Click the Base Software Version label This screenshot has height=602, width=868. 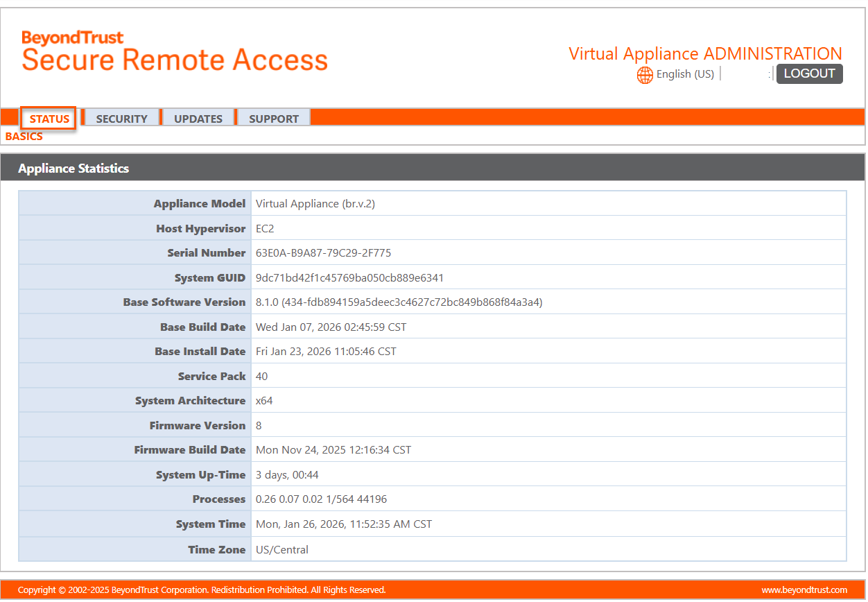pos(184,302)
